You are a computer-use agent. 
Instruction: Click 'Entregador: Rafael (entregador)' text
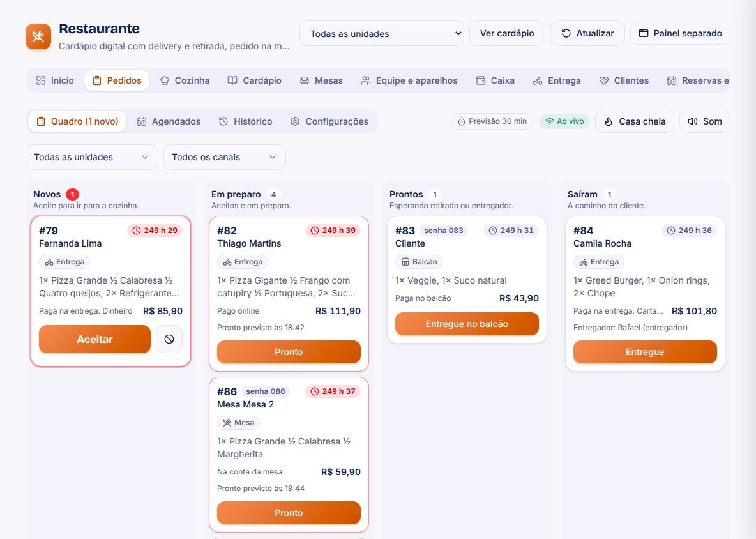[630, 328]
